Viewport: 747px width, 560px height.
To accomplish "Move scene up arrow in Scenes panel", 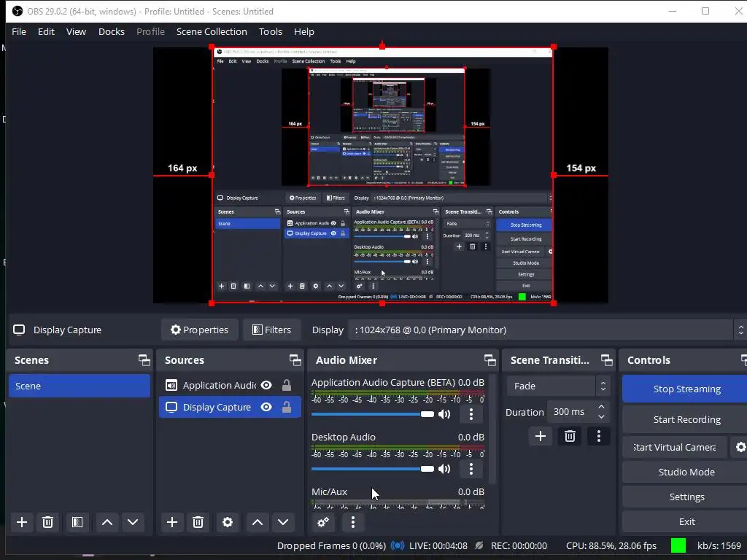I will (107, 522).
